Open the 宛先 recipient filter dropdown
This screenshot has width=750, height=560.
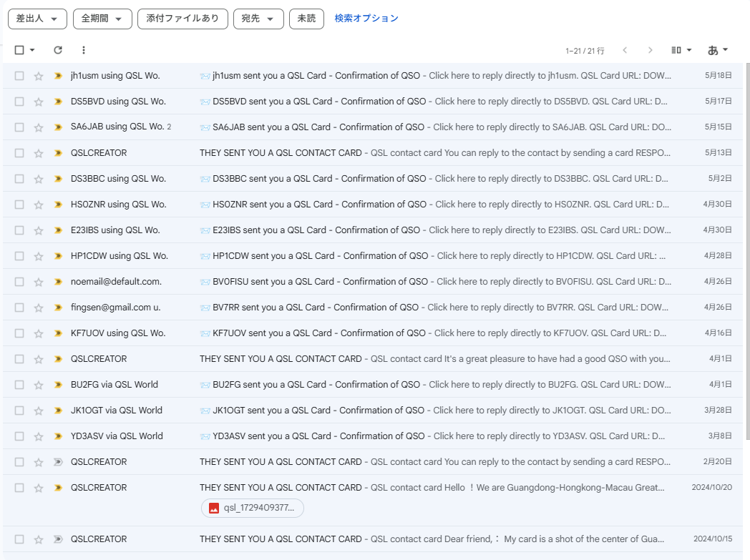258,19
